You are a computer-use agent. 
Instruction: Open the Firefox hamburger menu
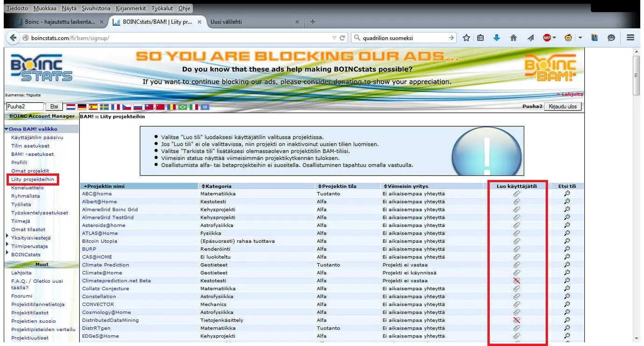tap(630, 38)
